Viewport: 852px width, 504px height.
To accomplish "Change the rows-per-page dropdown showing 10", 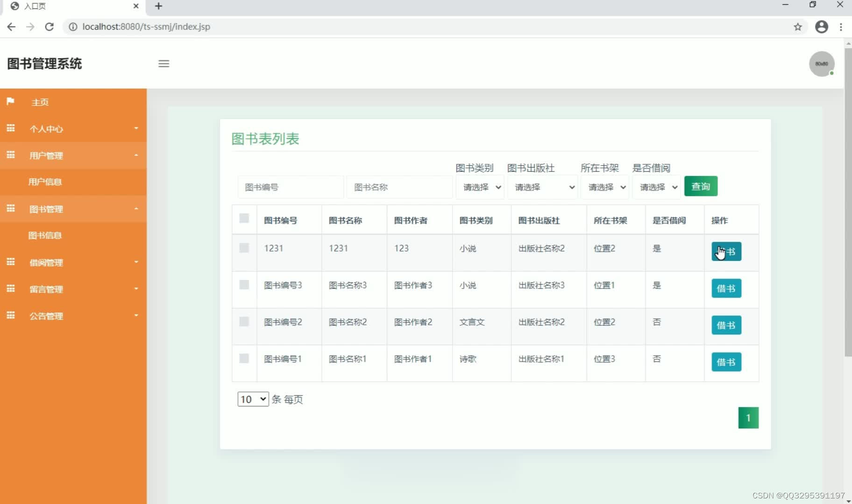I will pyautogui.click(x=253, y=399).
